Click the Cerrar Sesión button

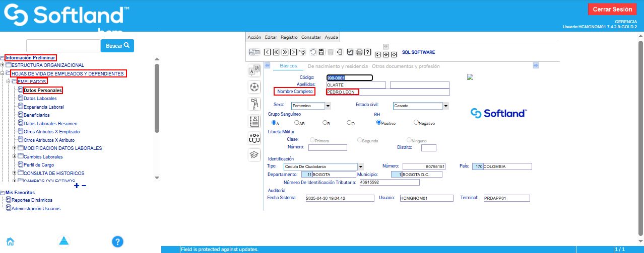tap(612, 10)
